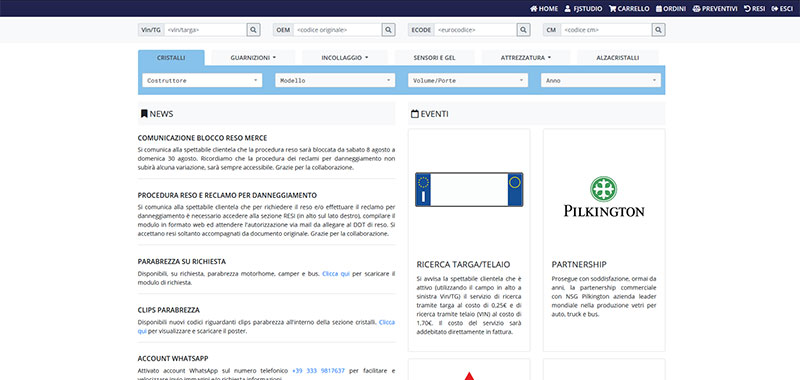The height and width of the screenshot is (380, 800).
Task: Click the Pilkington logo image
Action: [x=604, y=196]
